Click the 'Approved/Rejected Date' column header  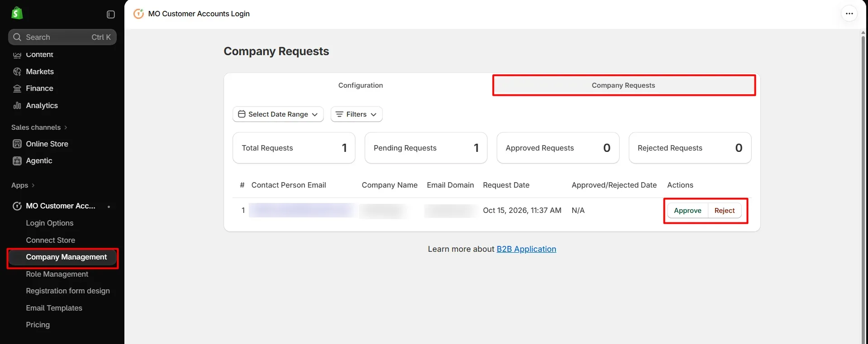[614, 185]
